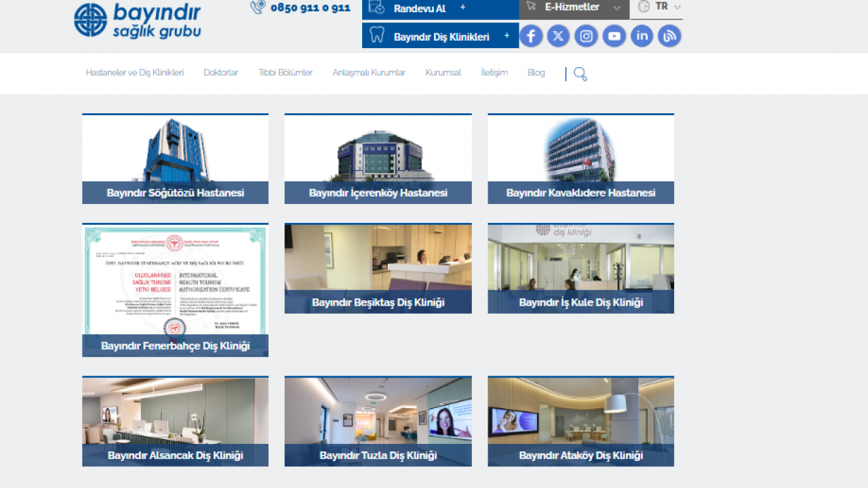Open Bayındır Ataköy Diş Kliniği tile
The width and height of the screenshot is (868, 488).
(580, 422)
